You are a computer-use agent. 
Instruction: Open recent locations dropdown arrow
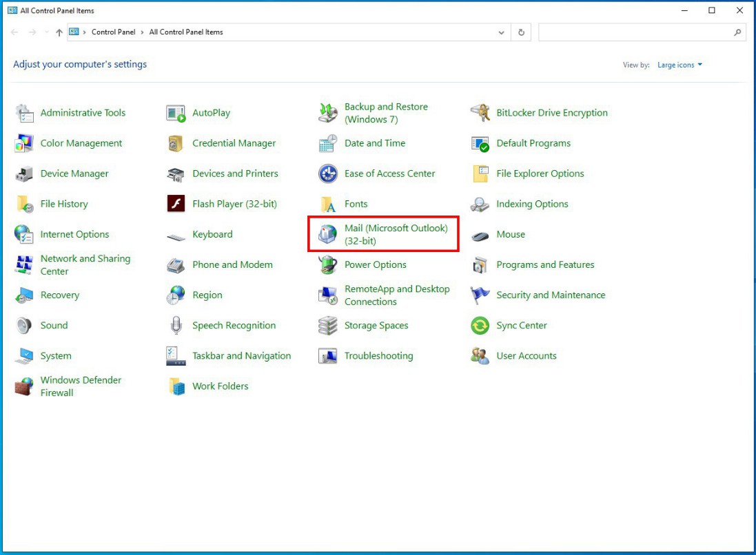point(46,32)
